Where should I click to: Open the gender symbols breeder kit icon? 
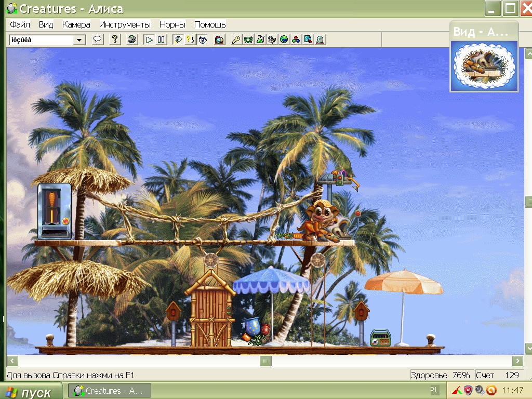[x=272, y=39]
